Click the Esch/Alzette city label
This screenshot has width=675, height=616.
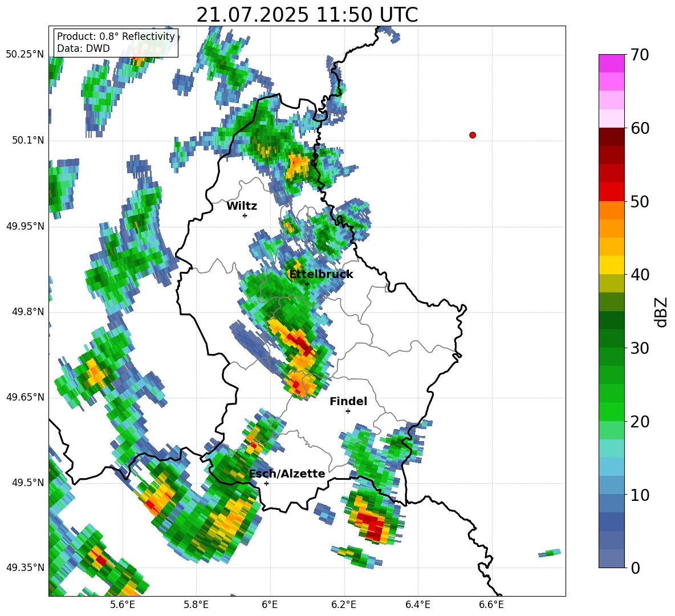(x=287, y=474)
